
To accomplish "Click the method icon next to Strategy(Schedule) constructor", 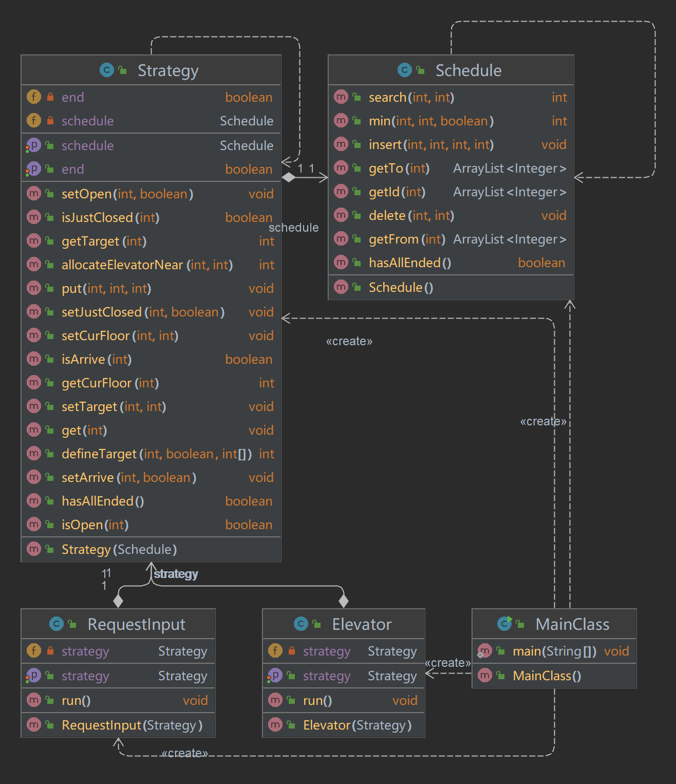I will pyautogui.click(x=34, y=549).
